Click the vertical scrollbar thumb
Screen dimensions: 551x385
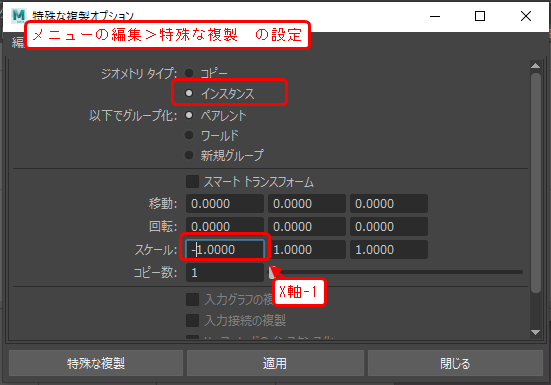click(536, 183)
